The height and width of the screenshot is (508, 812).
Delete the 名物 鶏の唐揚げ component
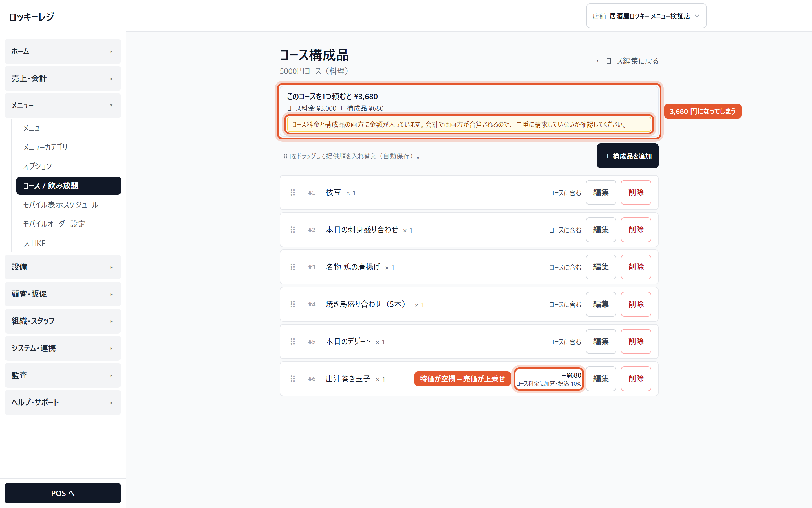636,267
